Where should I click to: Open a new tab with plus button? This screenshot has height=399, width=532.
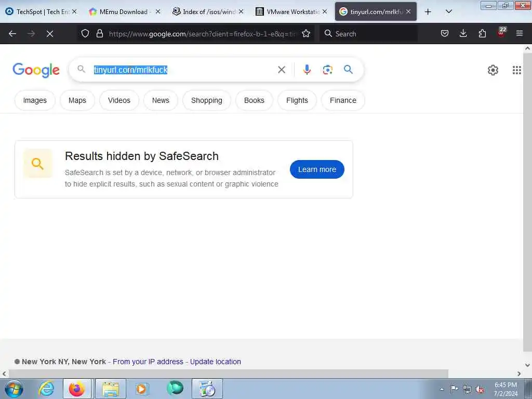tap(428, 12)
